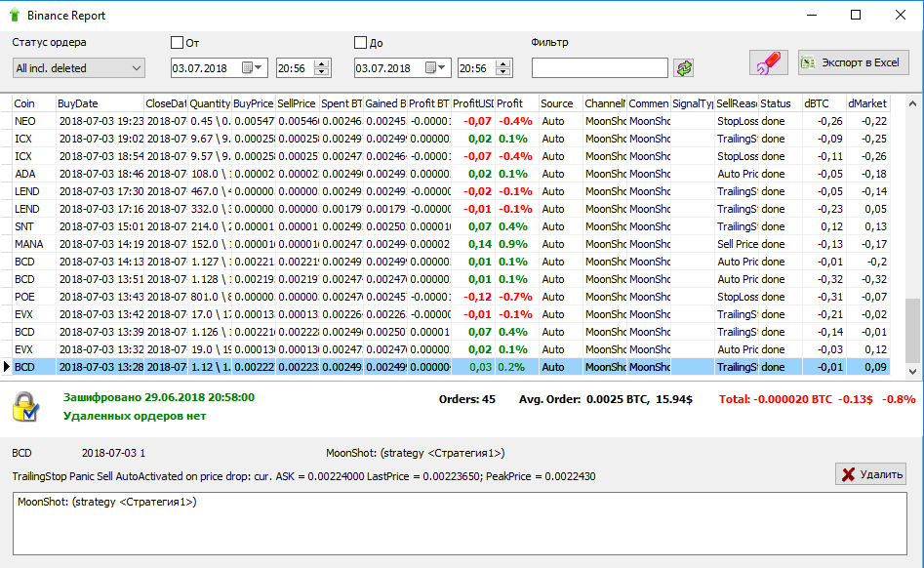Select EVX row bought at 13:32

[451, 349]
